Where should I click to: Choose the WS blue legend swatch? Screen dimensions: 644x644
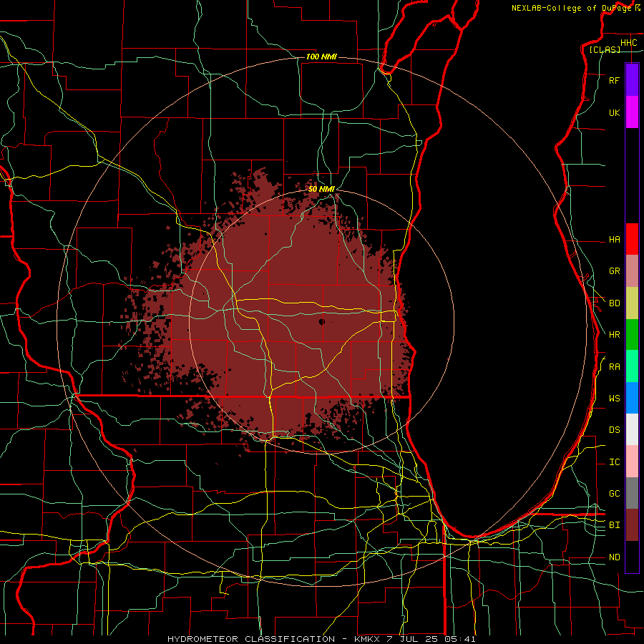(632, 398)
